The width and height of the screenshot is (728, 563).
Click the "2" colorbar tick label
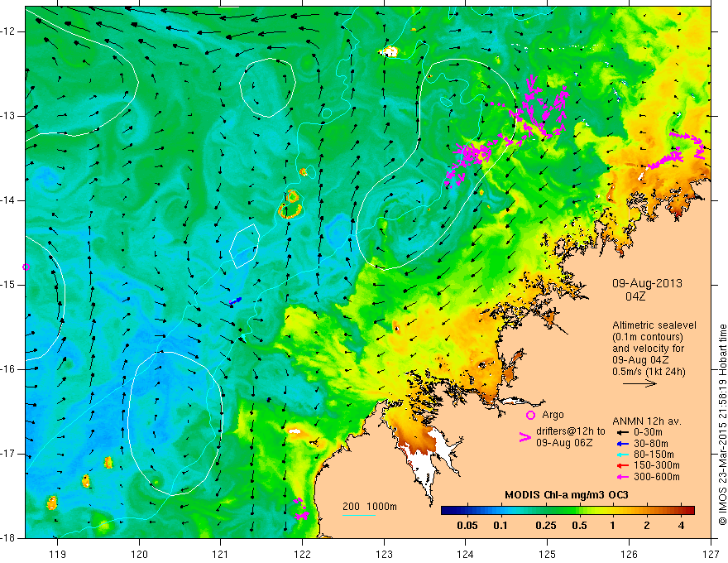pyautogui.click(x=647, y=526)
